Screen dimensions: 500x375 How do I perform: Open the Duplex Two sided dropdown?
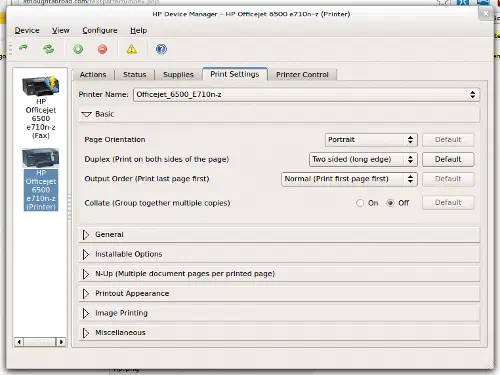(x=363, y=159)
